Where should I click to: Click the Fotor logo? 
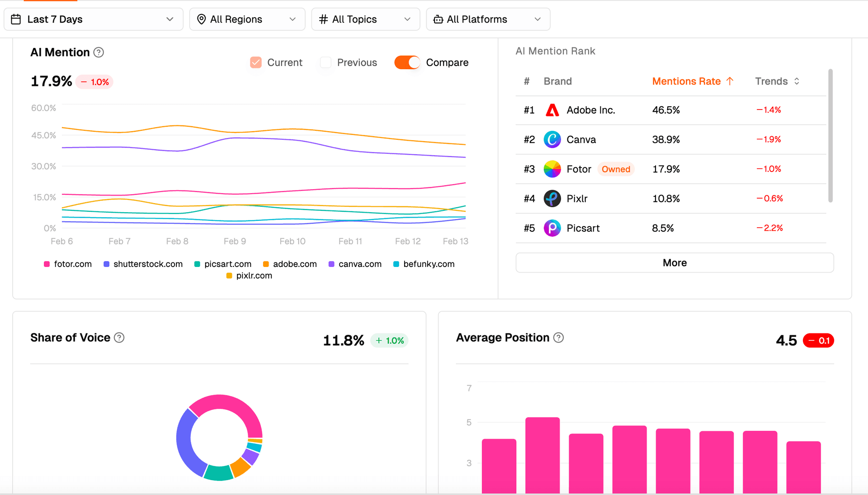click(x=552, y=169)
